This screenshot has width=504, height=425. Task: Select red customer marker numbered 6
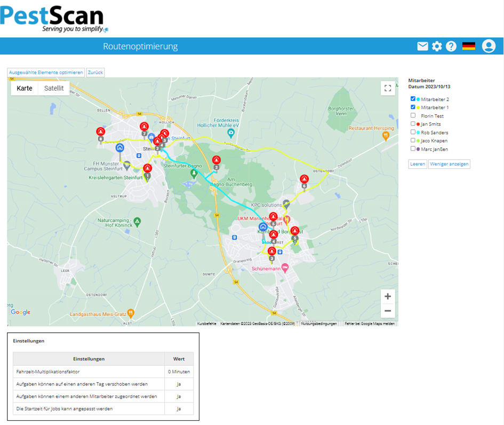[x=304, y=178]
